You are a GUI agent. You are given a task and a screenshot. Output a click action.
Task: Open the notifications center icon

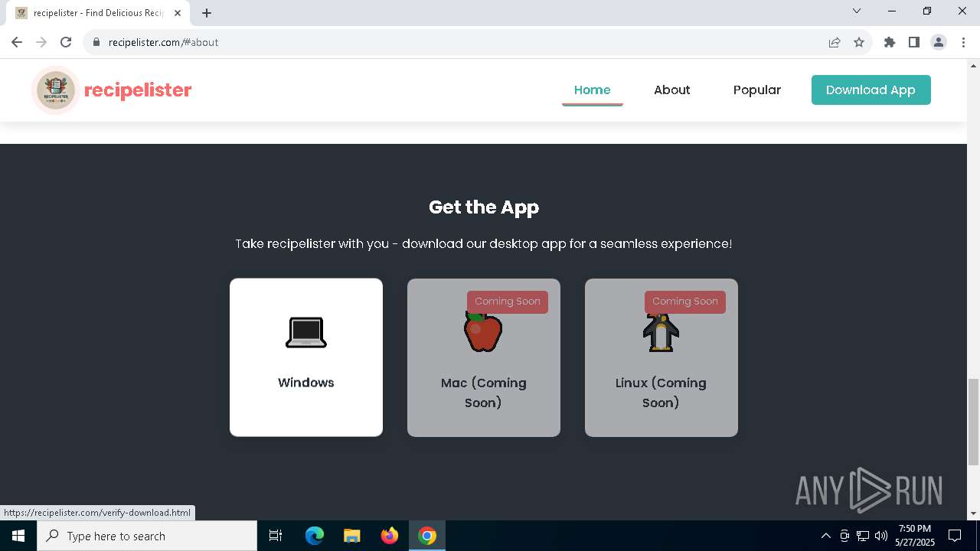(x=955, y=536)
